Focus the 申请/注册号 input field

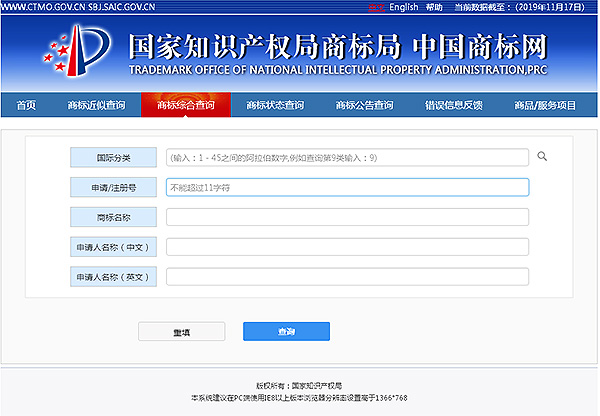coord(347,187)
